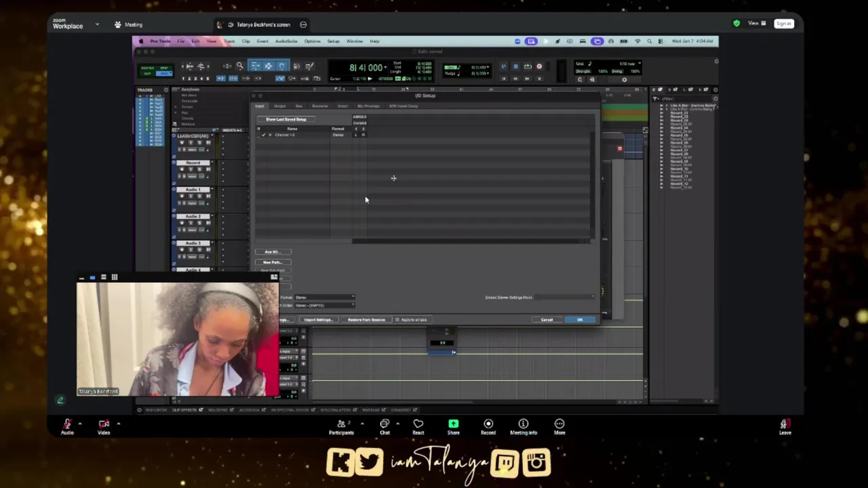
Task: Click the New Path... button
Action: click(x=273, y=262)
